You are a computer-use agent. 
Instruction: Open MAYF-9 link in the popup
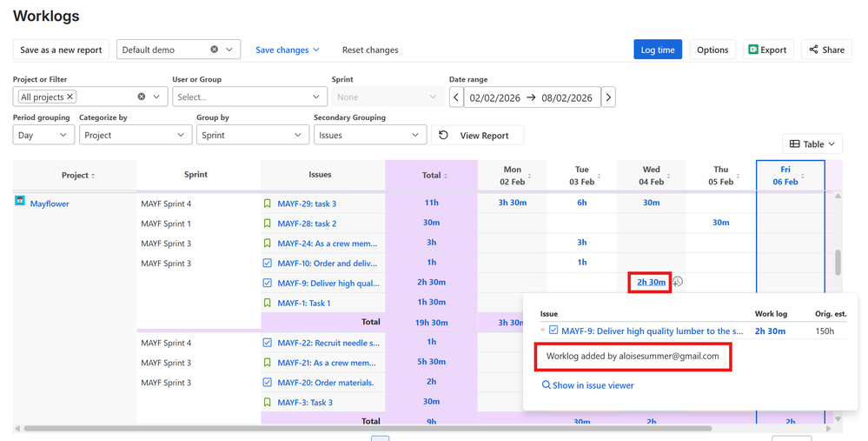point(653,331)
